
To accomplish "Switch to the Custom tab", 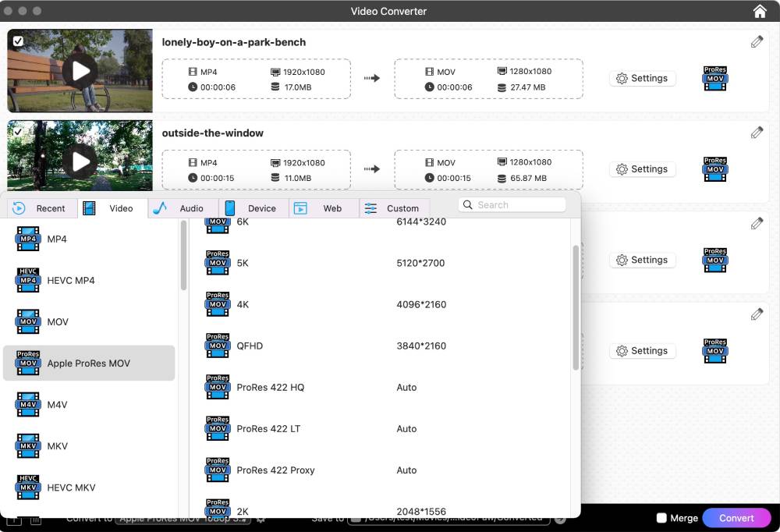I will pos(395,208).
